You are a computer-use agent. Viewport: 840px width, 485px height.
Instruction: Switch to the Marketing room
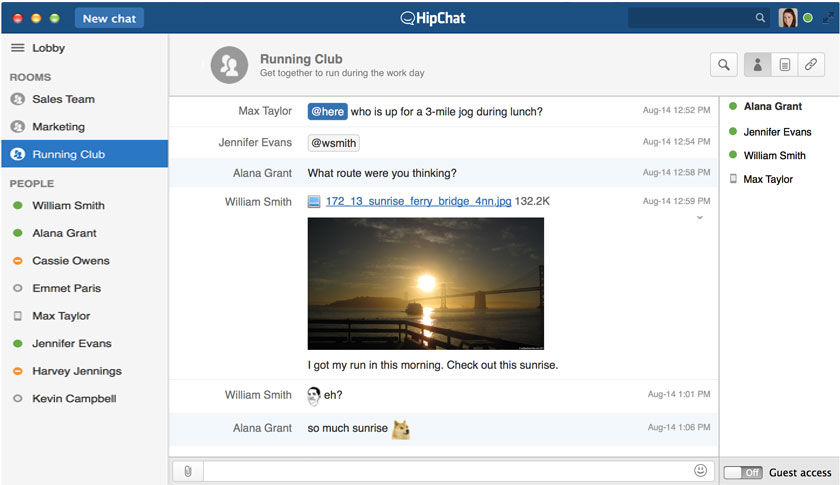click(58, 127)
